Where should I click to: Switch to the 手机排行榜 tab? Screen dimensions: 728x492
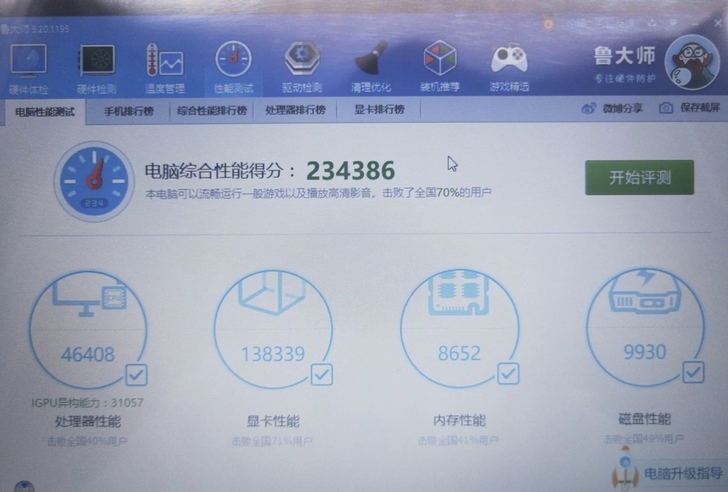click(129, 111)
